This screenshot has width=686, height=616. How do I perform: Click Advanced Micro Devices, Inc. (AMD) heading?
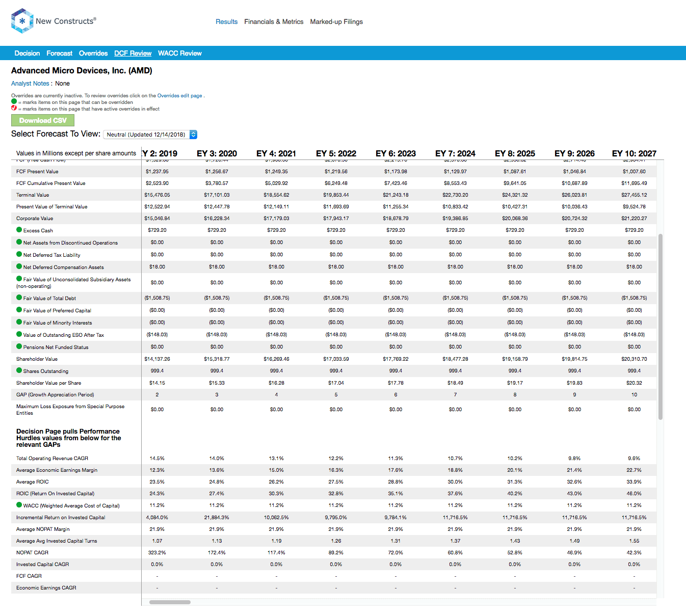(x=82, y=70)
